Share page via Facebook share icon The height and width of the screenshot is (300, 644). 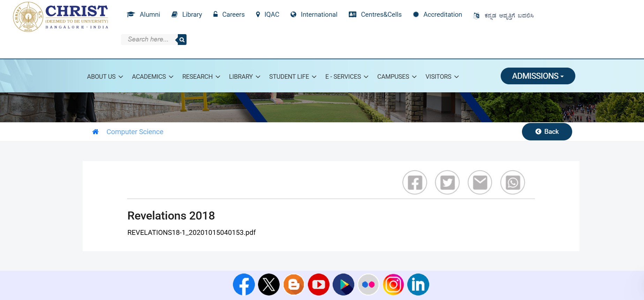tap(415, 182)
